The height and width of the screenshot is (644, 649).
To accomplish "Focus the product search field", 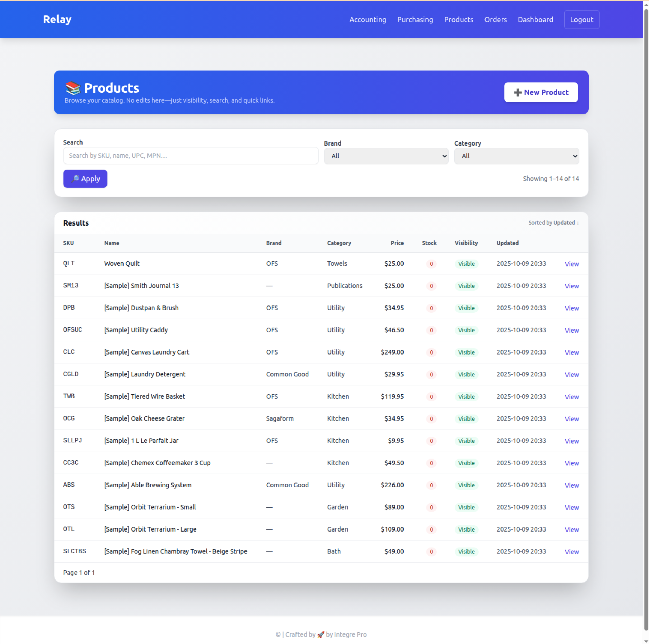I will pos(191,156).
